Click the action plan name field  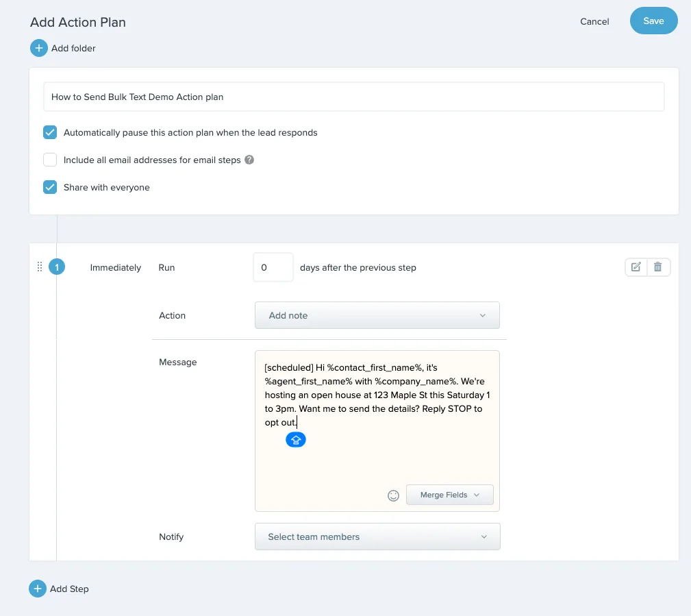[353, 97]
